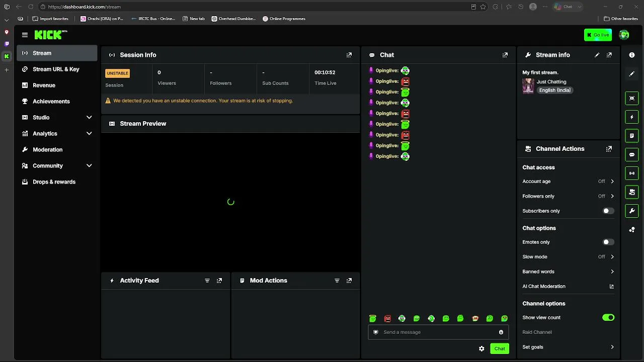This screenshot has height=362, width=644.
Task: Pop out the Session Info panel
Action: tap(349, 55)
